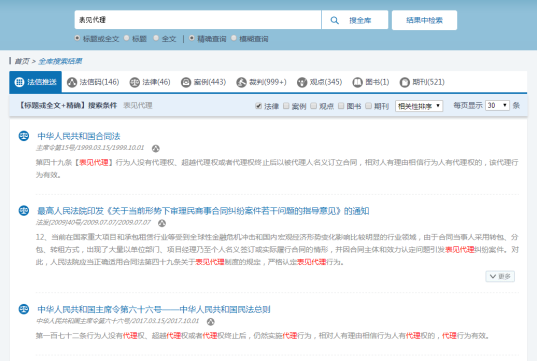Expand result with 更多 button
538x362 pixels.
click(x=500, y=276)
